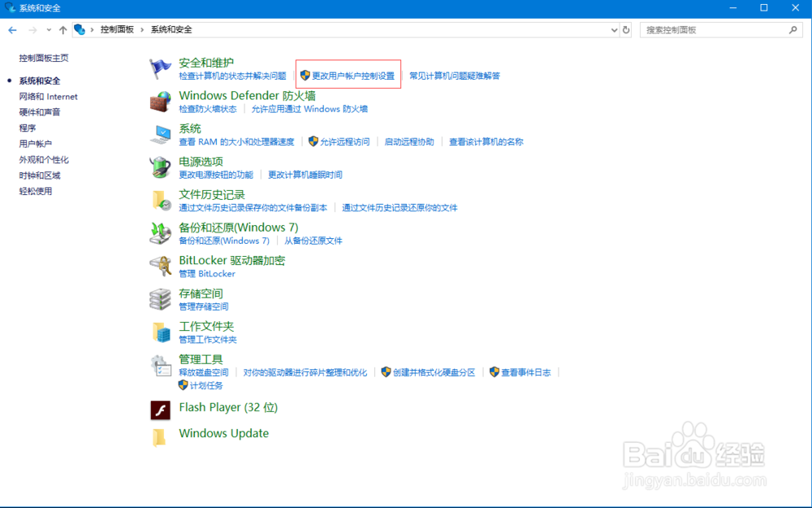Open recent locations dropdown arrow
812x508 pixels.
pos(49,30)
